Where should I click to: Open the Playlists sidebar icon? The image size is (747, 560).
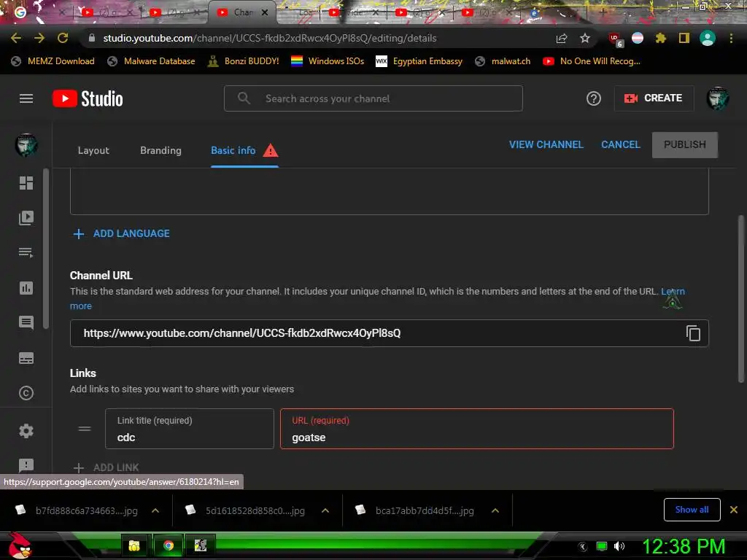26,252
